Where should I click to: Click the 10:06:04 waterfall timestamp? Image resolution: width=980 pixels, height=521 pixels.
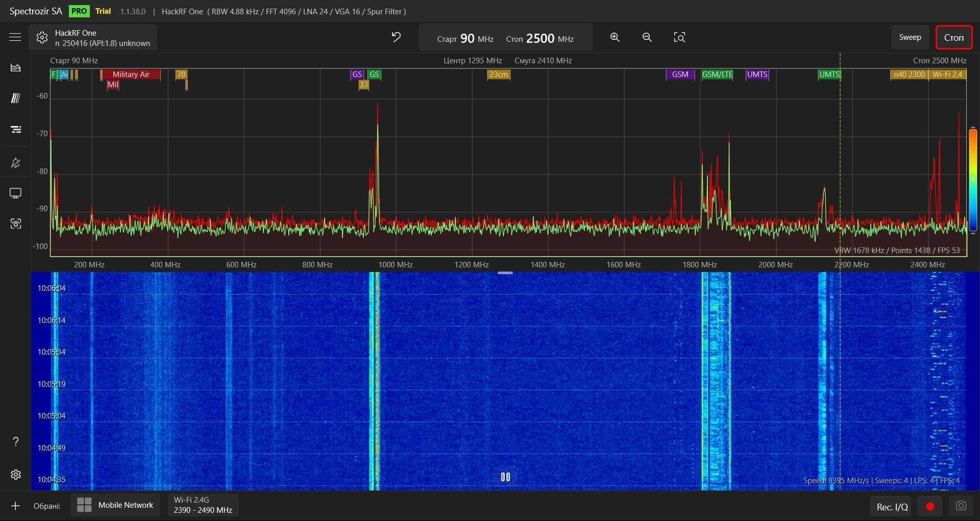click(x=52, y=288)
